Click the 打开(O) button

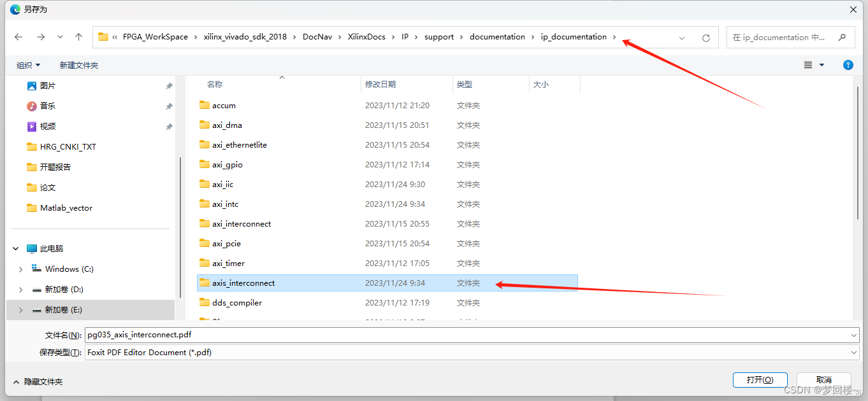(x=760, y=379)
